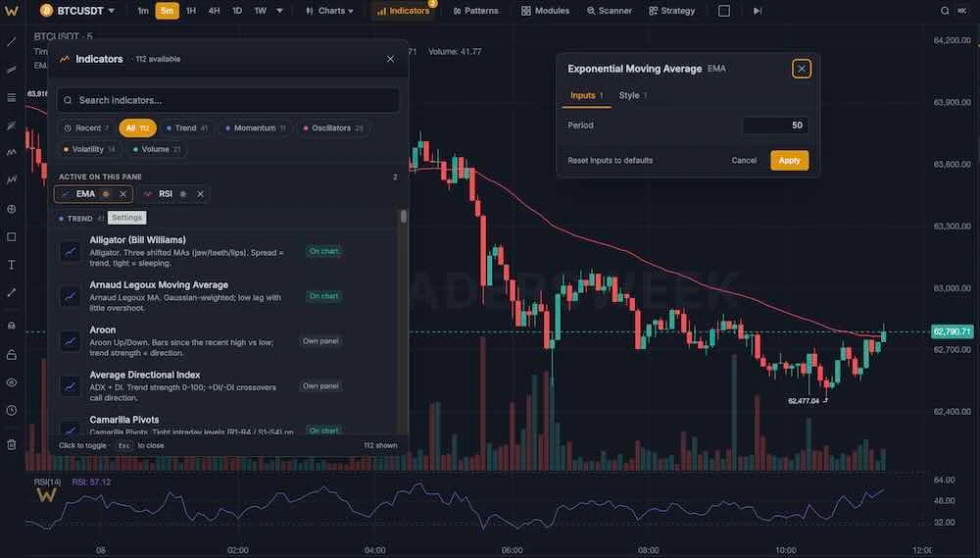
Task: Close the Indicators panel
Action: [x=390, y=59]
